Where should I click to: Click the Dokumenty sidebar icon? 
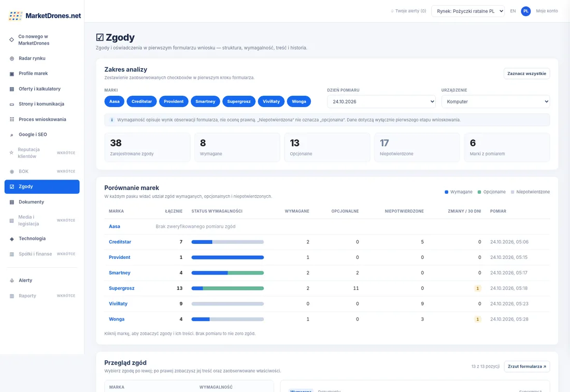tap(11, 202)
